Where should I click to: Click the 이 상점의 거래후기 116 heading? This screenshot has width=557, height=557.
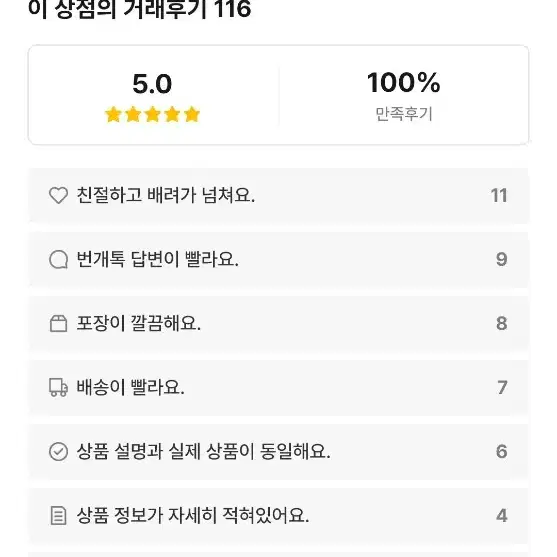coord(140,9)
